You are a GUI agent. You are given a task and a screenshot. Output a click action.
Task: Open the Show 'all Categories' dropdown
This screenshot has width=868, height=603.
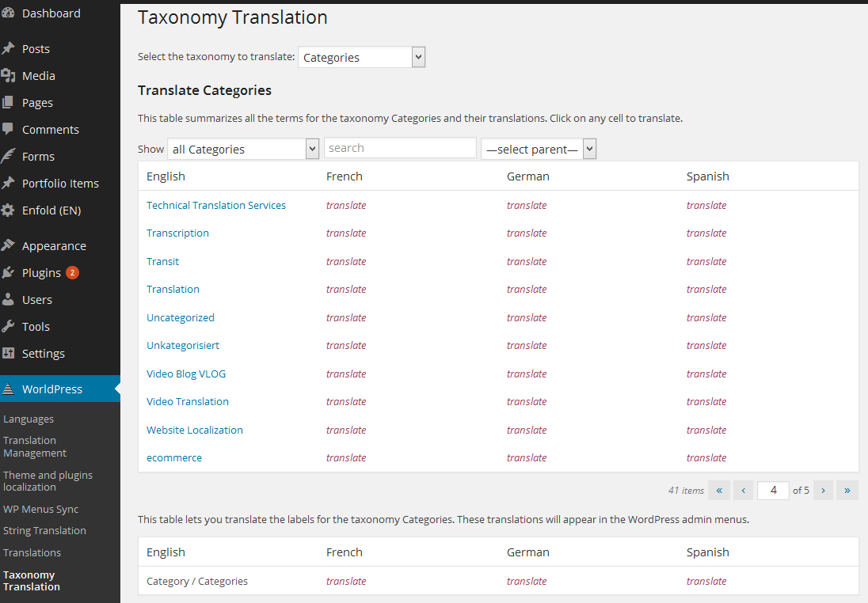click(x=243, y=149)
